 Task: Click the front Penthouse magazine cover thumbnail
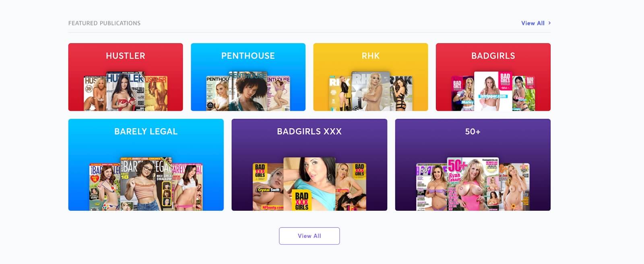pos(248,91)
